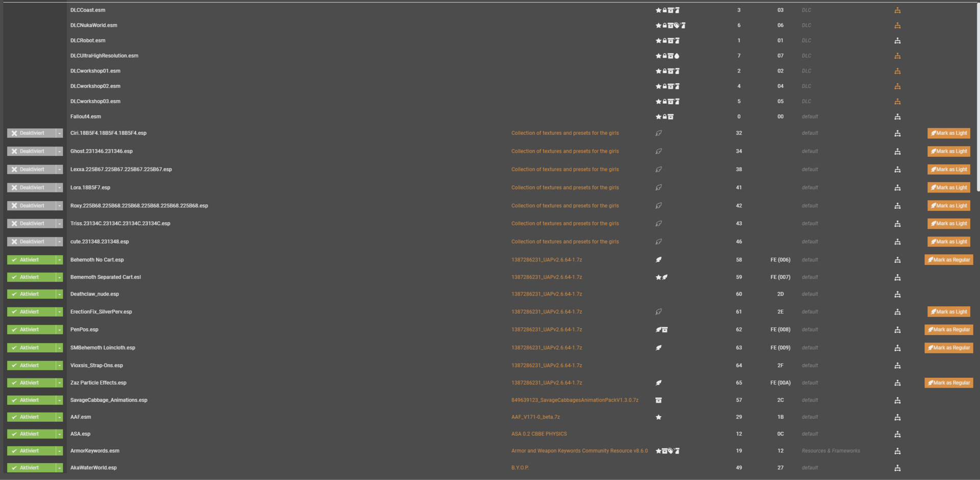Image resolution: width=980 pixels, height=480 pixels.
Task: Select the SavageCabbage_Animations.esp plugin name
Action: (109, 400)
